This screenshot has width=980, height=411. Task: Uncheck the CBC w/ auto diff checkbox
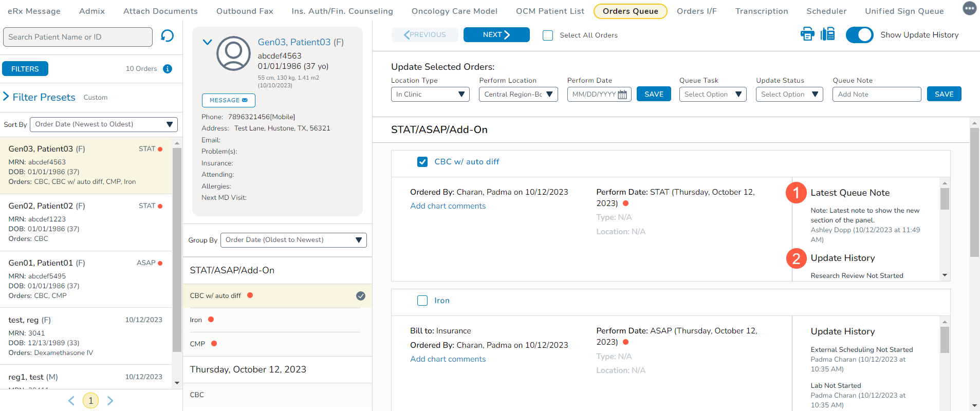click(422, 162)
